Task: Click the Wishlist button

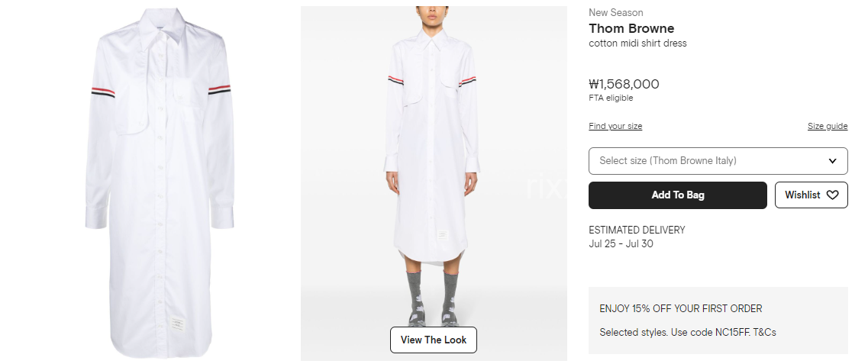Action: tap(811, 195)
